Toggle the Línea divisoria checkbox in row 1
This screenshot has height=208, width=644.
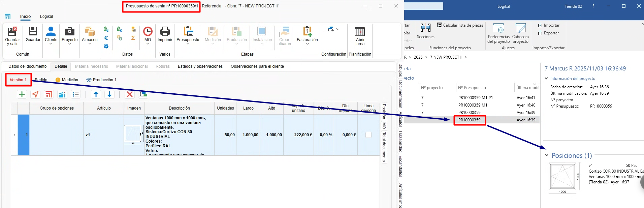[x=368, y=135]
